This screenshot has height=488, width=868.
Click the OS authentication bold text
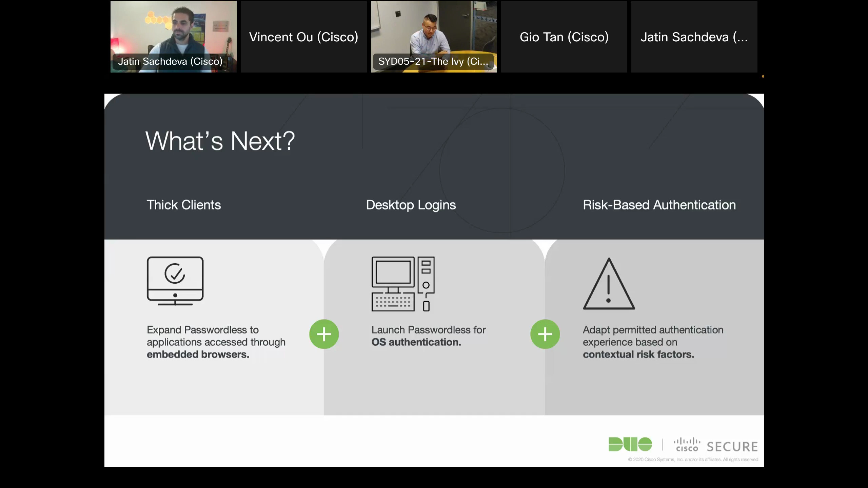(416, 342)
